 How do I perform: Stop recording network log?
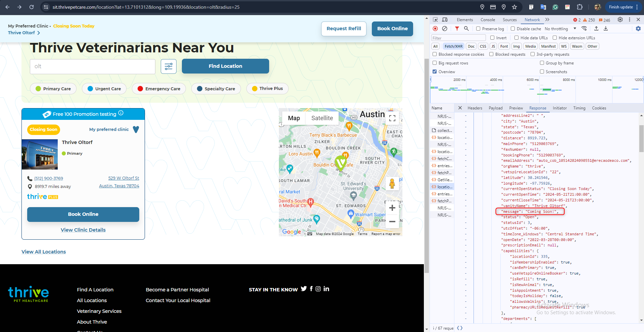click(x=435, y=29)
